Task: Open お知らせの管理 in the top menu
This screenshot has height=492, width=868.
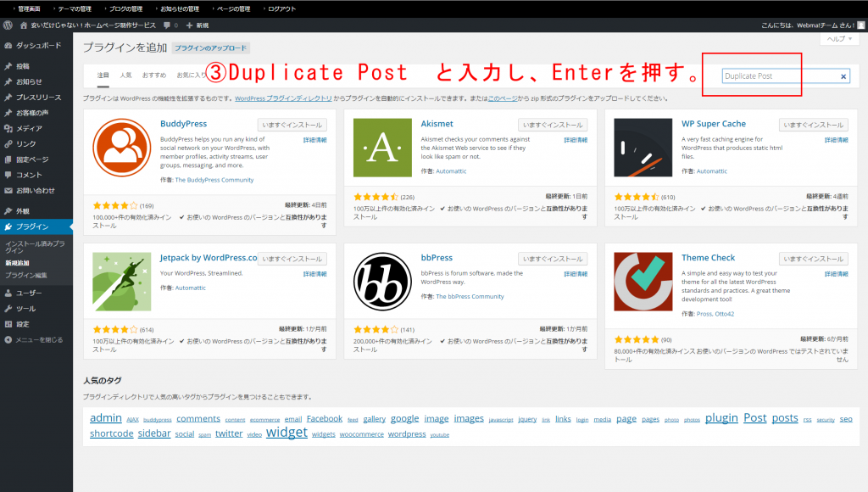Action: (x=180, y=8)
